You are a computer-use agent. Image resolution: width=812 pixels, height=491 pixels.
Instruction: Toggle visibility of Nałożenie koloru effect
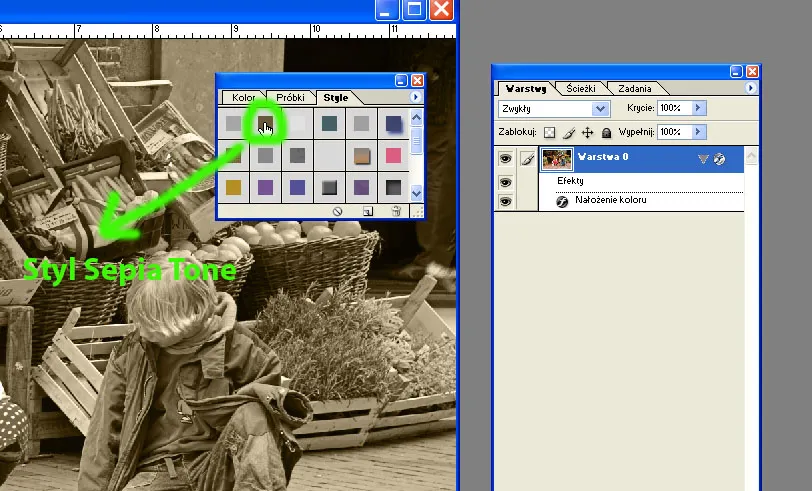point(505,201)
